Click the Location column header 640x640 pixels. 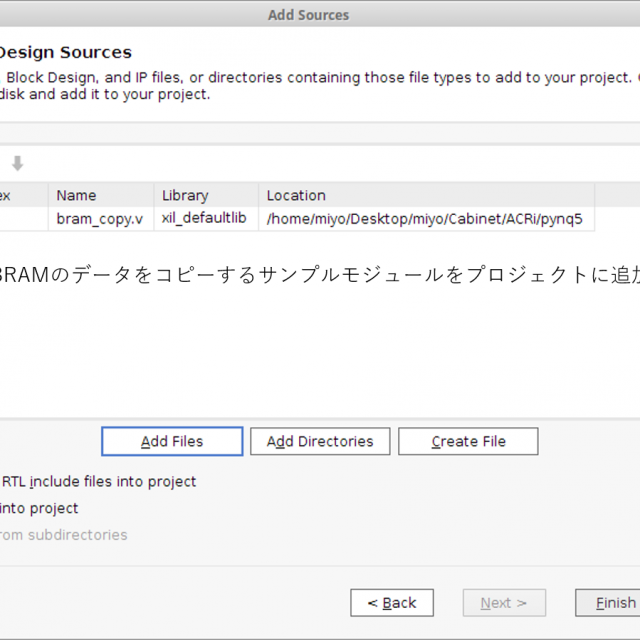(x=425, y=195)
